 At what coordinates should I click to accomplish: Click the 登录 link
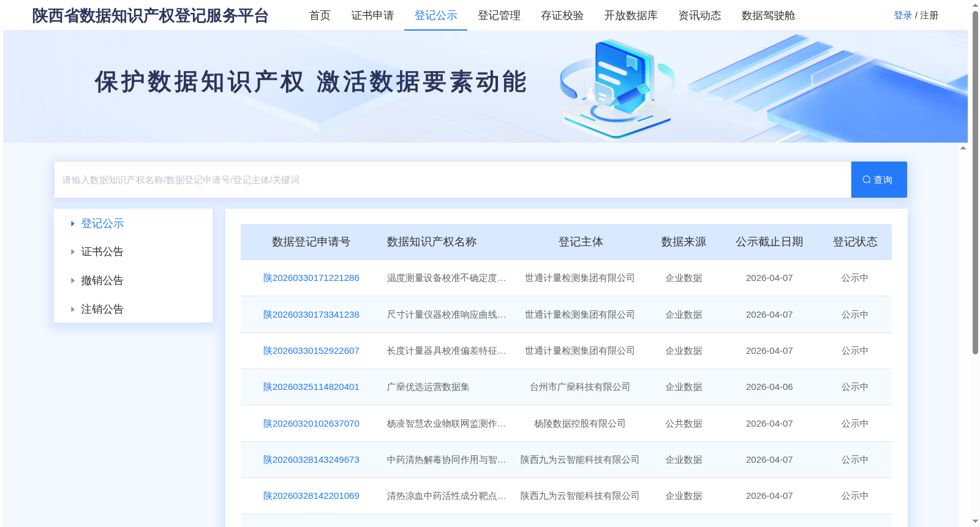903,15
